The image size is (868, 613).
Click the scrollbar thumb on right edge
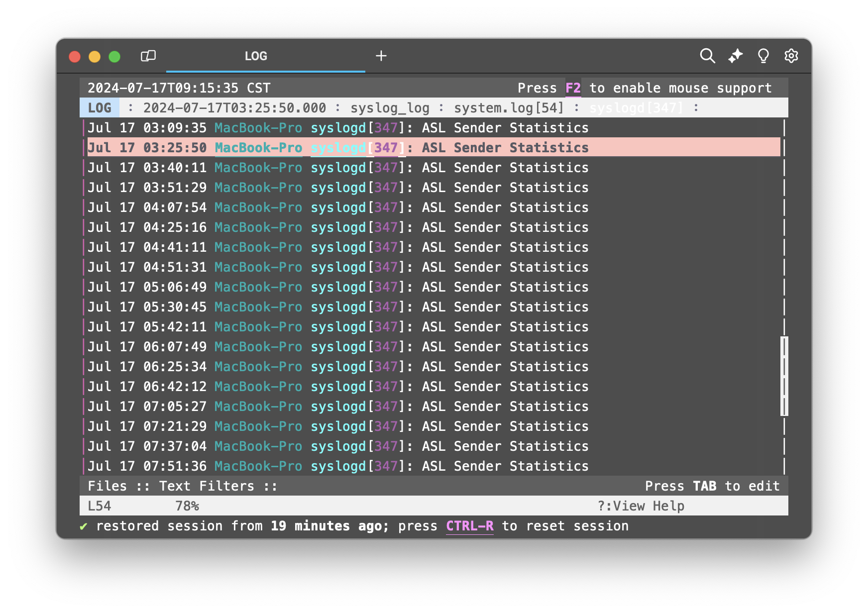pyautogui.click(x=784, y=376)
